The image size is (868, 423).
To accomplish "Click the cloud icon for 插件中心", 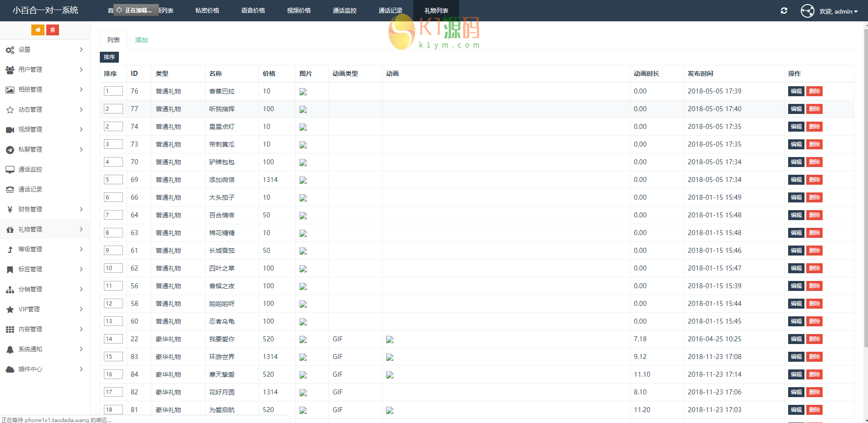I will coord(10,369).
